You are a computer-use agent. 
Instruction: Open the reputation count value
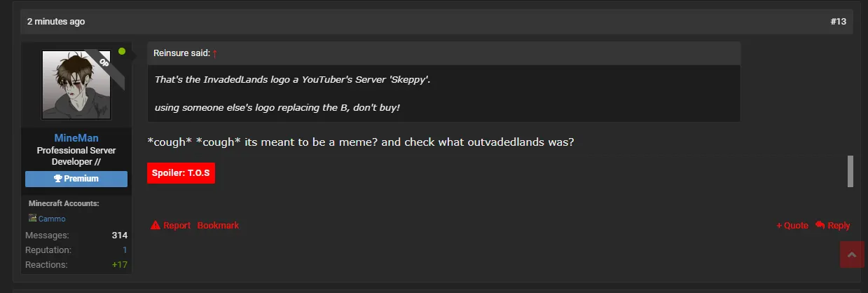point(125,250)
